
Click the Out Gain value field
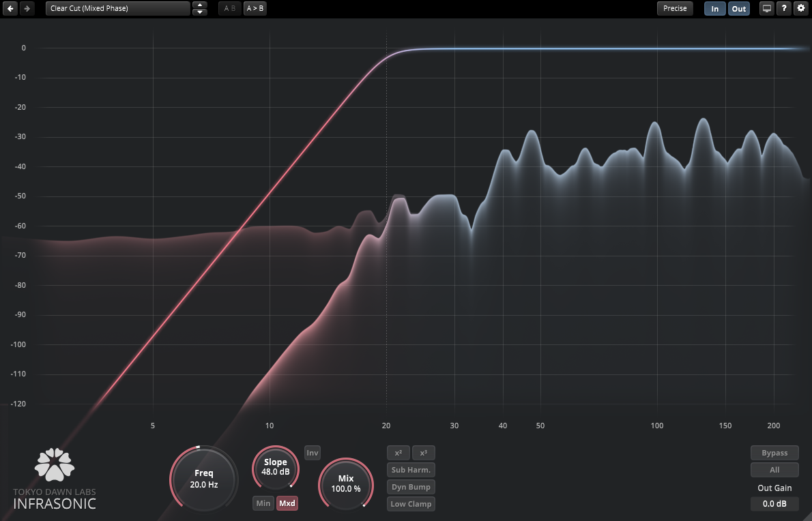[774, 504]
